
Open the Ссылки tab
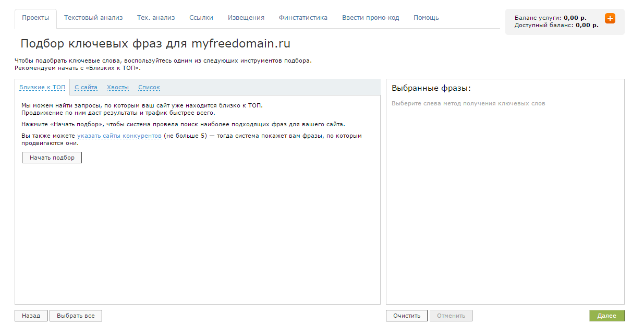[x=201, y=18]
